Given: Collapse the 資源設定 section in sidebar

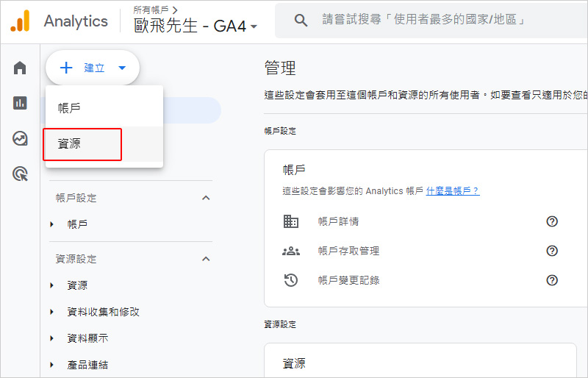Looking at the screenshot, I should [x=206, y=259].
